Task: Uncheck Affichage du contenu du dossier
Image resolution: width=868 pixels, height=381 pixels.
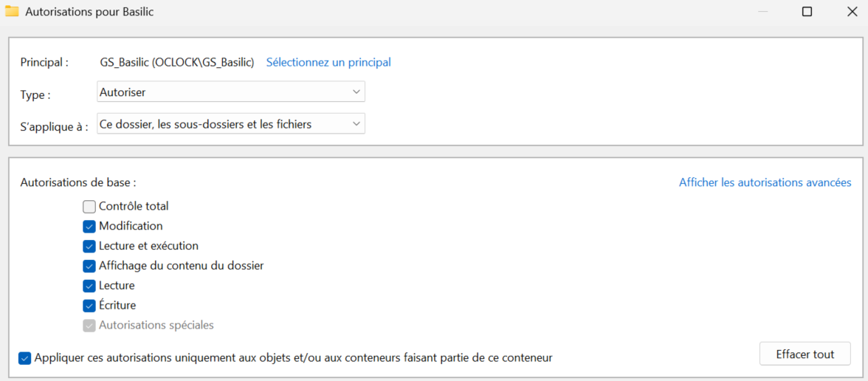Action: click(x=89, y=266)
